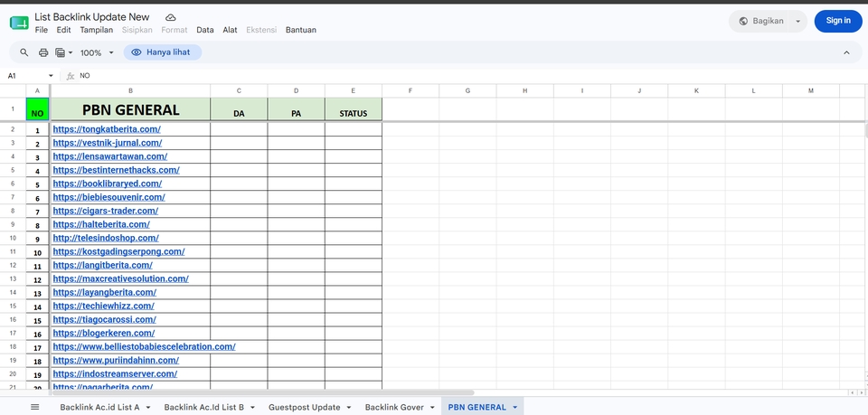Select the PBN GENERAL header cell
This screenshot has height=415, width=868.
(x=130, y=109)
